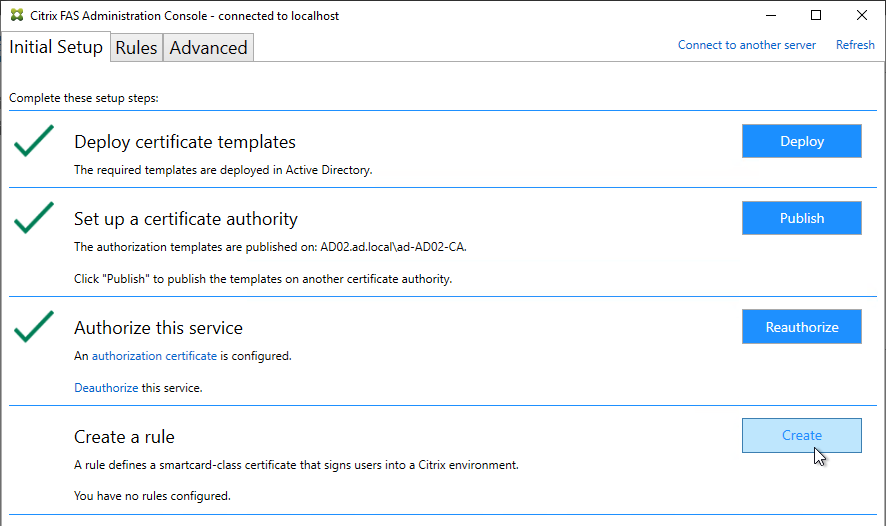886x526 pixels.
Task: Click the 'Set up a certificate authority' heading
Action: (x=186, y=219)
